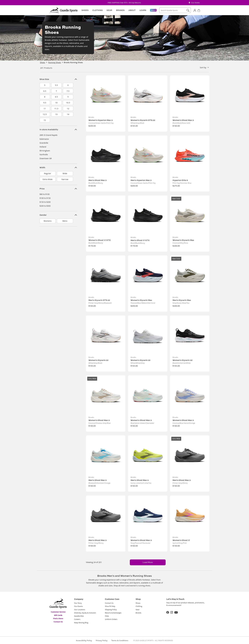Image resolution: width=249 pixels, height=644 pixels.
Task: Click the search magnifier icon
Action: pos(188,11)
